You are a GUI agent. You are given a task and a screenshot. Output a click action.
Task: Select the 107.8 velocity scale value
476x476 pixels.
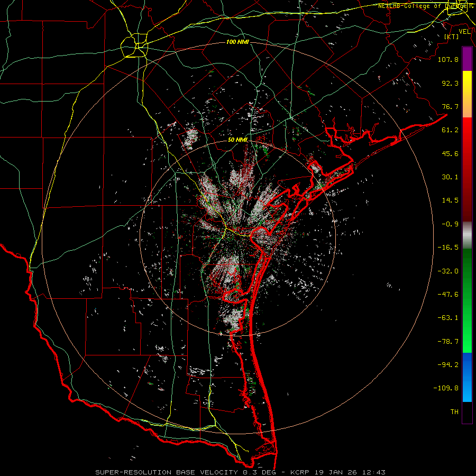point(448,59)
